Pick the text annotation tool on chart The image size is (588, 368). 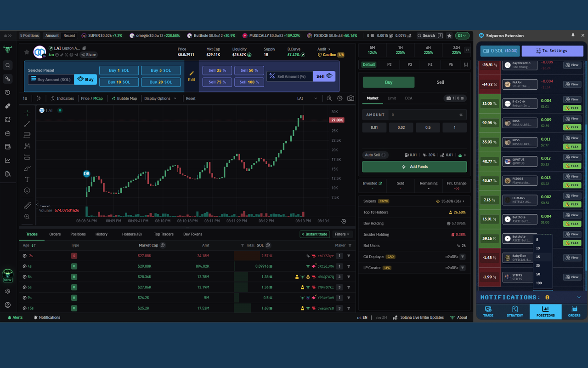click(x=27, y=179)
